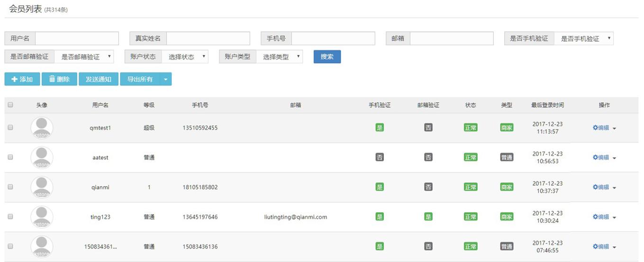Click 商家 type badge in qianmi row
644x262 pixels.
coord(507,187)
